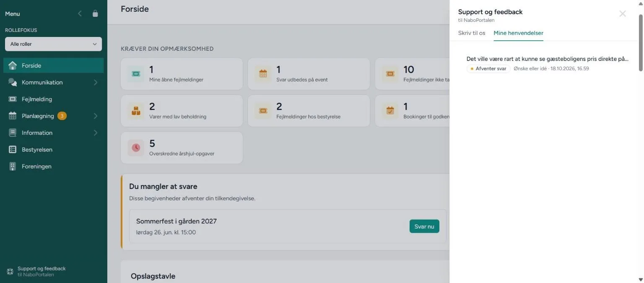This screenshot has width=644, height=283.
Task: Collapse the menu sidebar with the back chevron
Action: coord(80,13)
